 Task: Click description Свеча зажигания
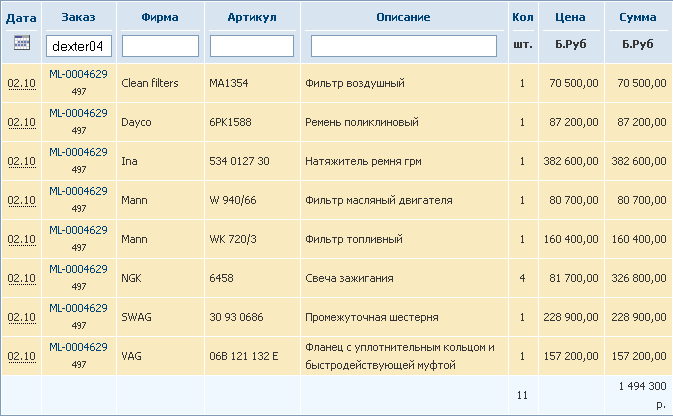349,278
